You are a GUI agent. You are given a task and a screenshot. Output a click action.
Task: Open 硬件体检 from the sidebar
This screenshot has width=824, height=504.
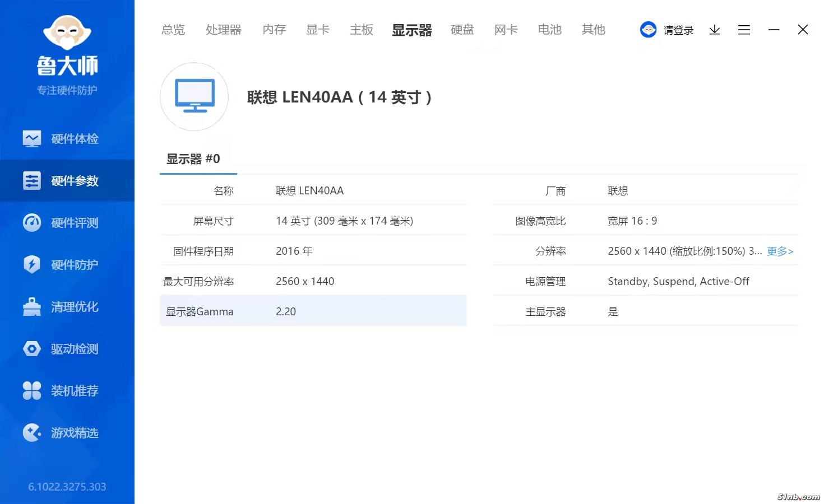pos(67,138)
